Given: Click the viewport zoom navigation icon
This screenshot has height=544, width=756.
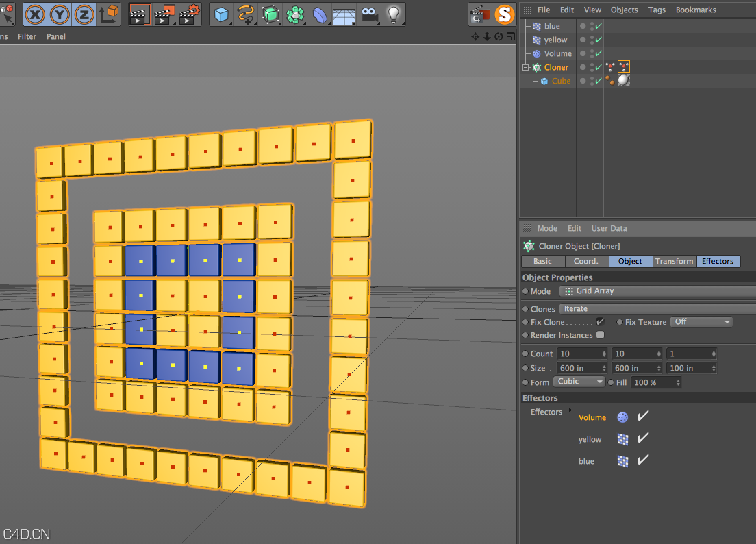Looking at the screenshot, I should tap(487, 36).
